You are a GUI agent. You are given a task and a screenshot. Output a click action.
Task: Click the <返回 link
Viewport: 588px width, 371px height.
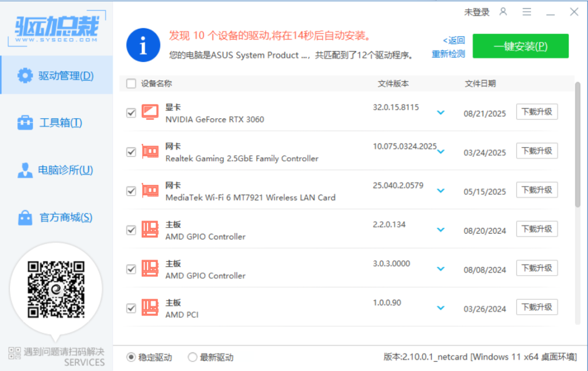click(454, 40)
